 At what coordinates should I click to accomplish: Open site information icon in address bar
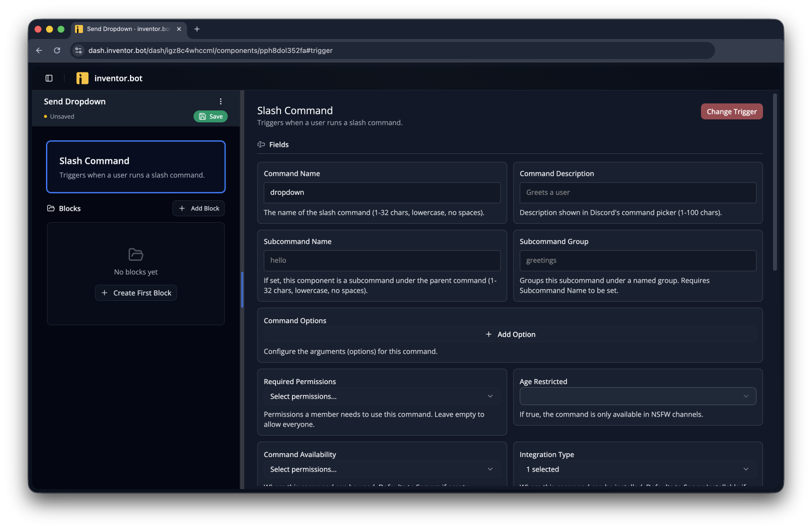(78, 50)
